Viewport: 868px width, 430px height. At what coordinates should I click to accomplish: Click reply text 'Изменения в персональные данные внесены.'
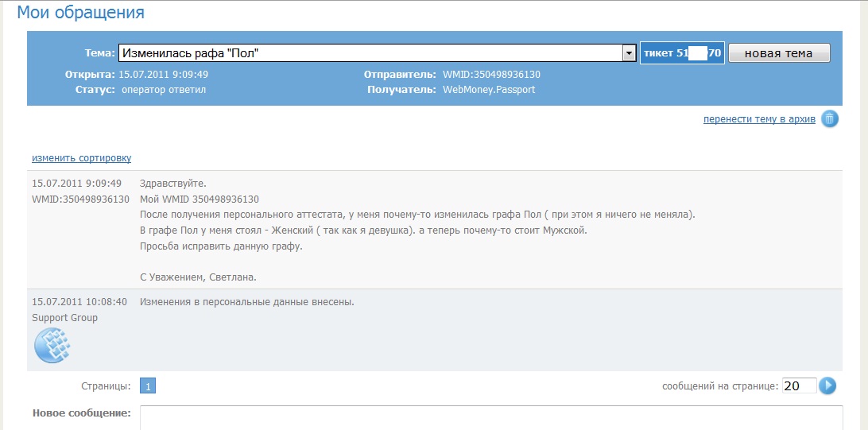(x=247, y=303)
